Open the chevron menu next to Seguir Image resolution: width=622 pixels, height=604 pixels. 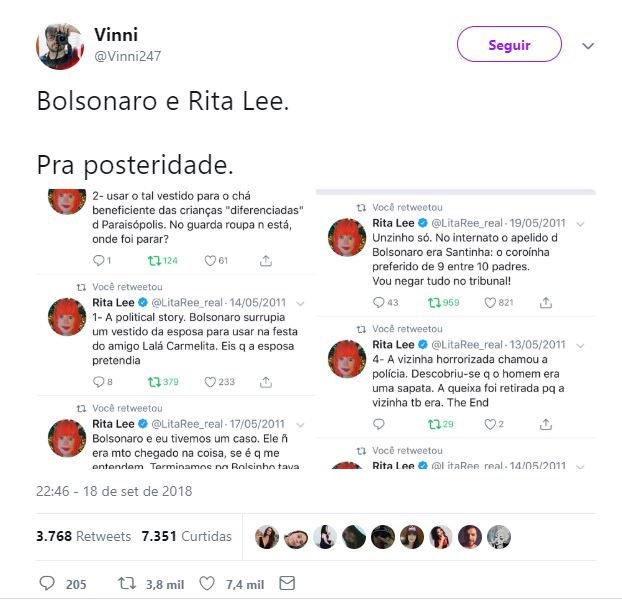coord(588,46)
